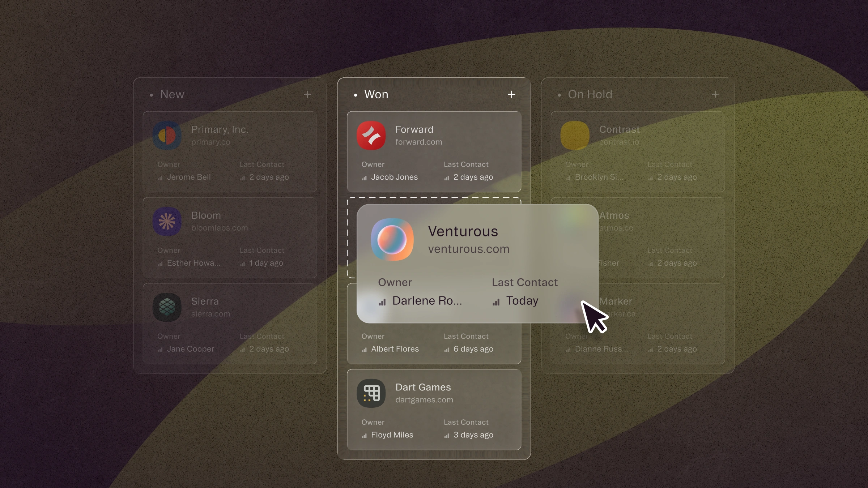The width and height of the screenshot is (868, 488).
Task: Visit the forward.com domain link
Action: (419, 142)
